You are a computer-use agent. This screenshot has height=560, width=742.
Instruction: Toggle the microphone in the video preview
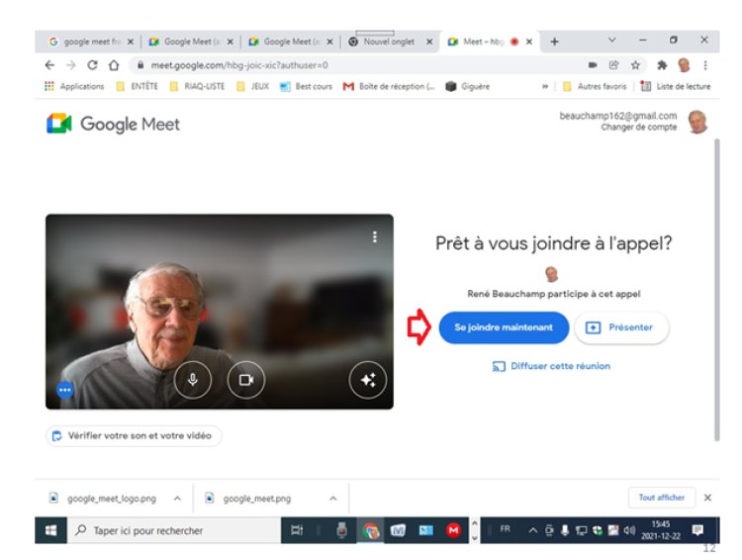click(193, 380)
